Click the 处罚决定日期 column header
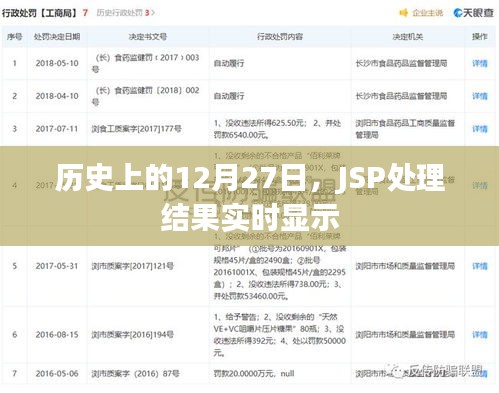The height and width of the screenshot is (393, 499). 57,37
